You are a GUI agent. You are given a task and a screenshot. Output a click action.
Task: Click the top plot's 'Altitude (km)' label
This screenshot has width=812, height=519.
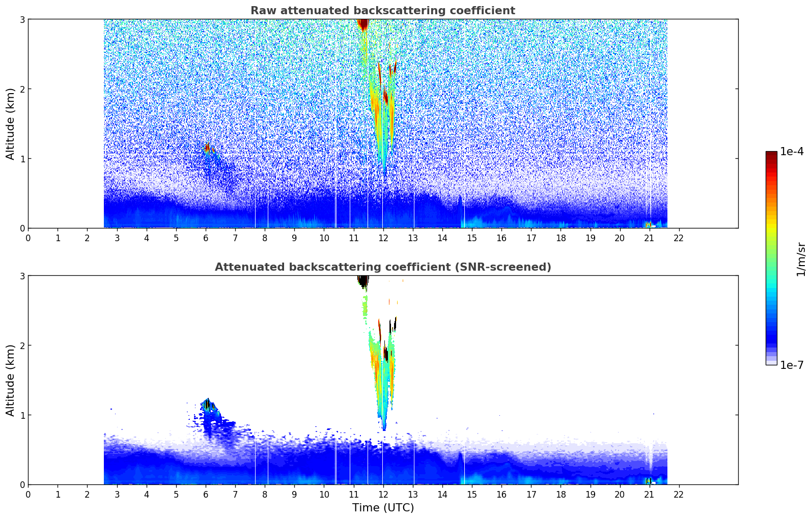[x=11, y=124]
